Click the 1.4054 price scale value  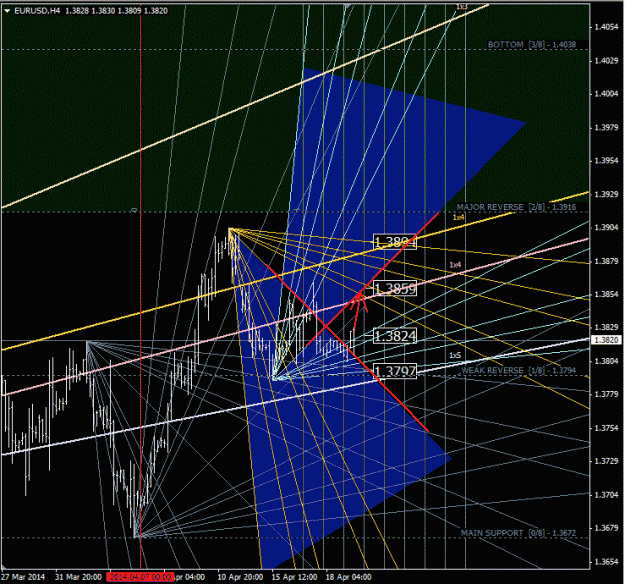pos(606,27)
